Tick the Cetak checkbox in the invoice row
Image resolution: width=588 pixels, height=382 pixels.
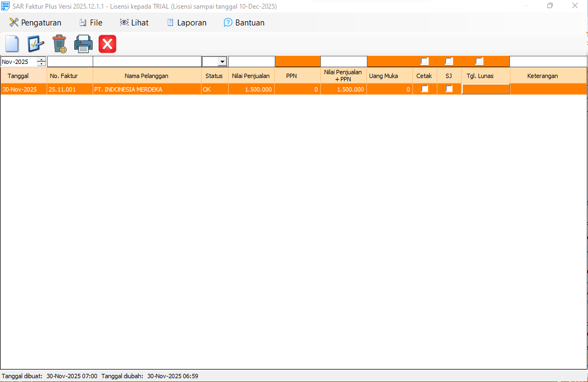[x=425, y=89]
